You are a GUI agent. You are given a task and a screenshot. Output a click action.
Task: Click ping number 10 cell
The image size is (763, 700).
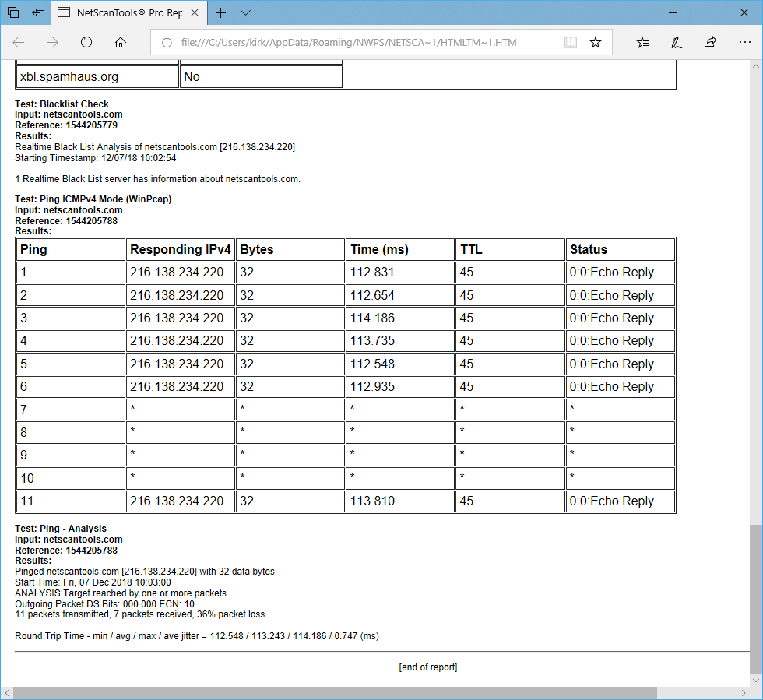(71, 479)
